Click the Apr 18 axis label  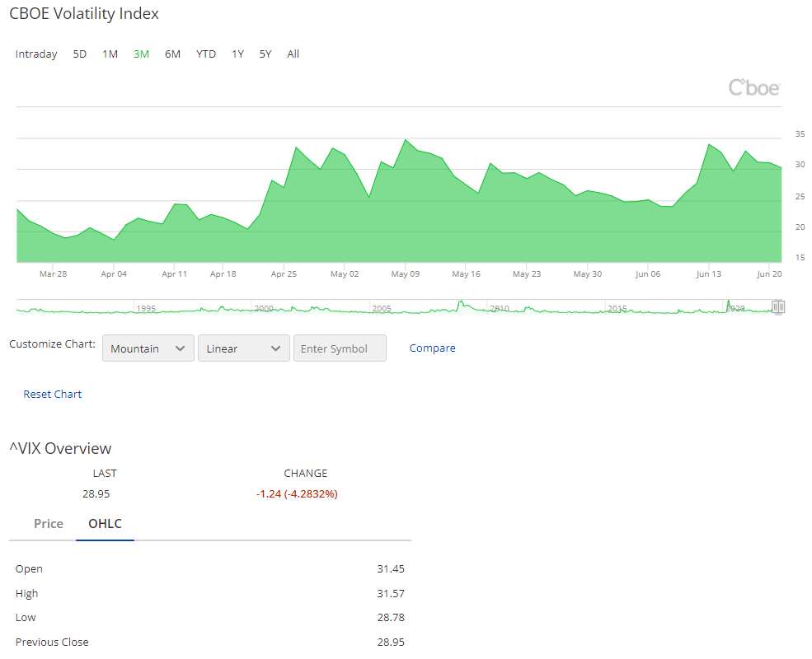[223, 274]
